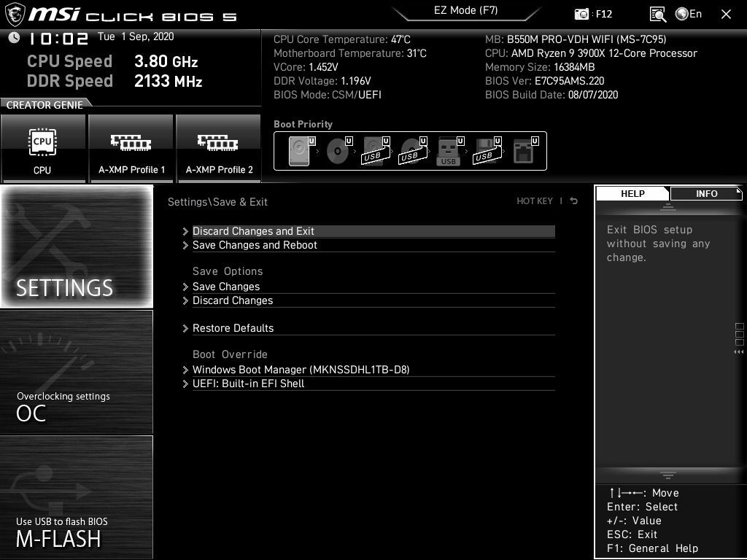Click the Save Options heading
Image resolution: width=747 pixels, height=560 pixels.
[x=228, y=271]
